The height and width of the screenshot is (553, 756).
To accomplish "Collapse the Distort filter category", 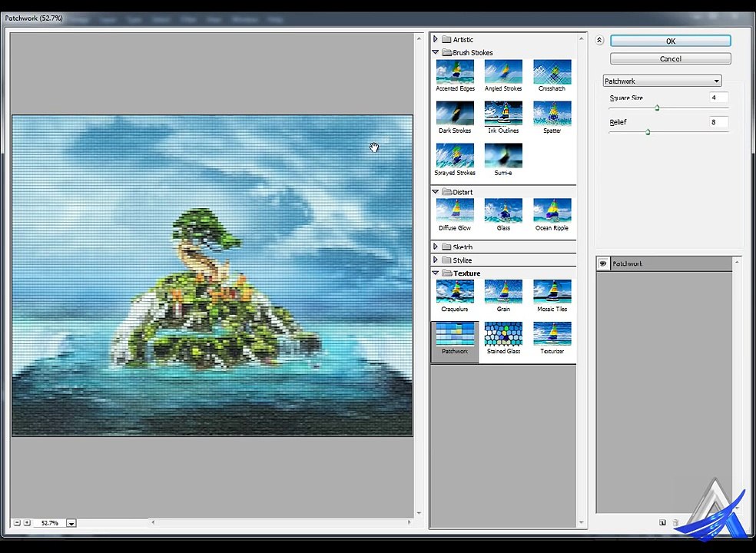I will (x=436, y=192).
